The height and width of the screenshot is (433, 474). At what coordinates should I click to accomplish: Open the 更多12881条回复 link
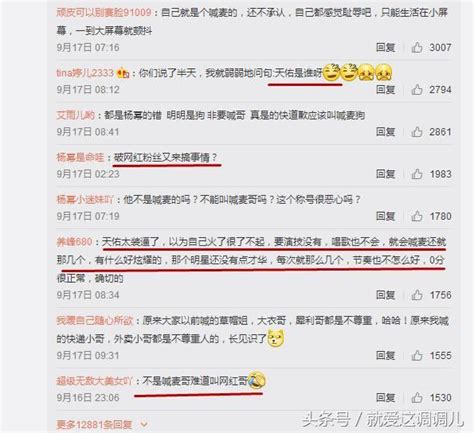[x=94, y=425]
